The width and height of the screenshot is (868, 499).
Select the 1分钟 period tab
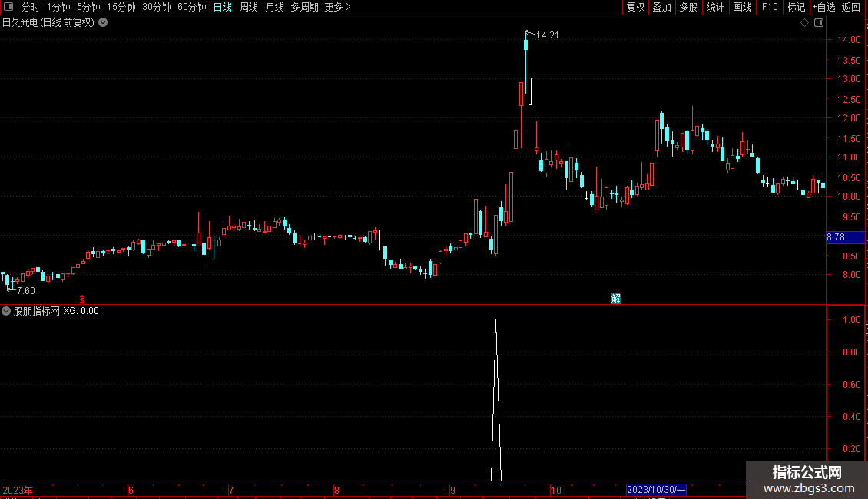[x=58, y=7]
